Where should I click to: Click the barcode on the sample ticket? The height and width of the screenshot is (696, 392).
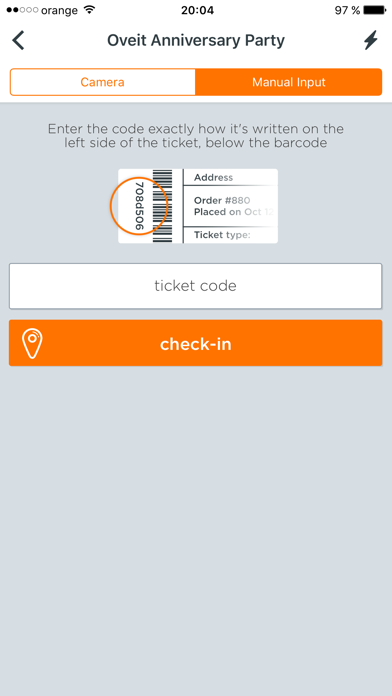point(162,206)
